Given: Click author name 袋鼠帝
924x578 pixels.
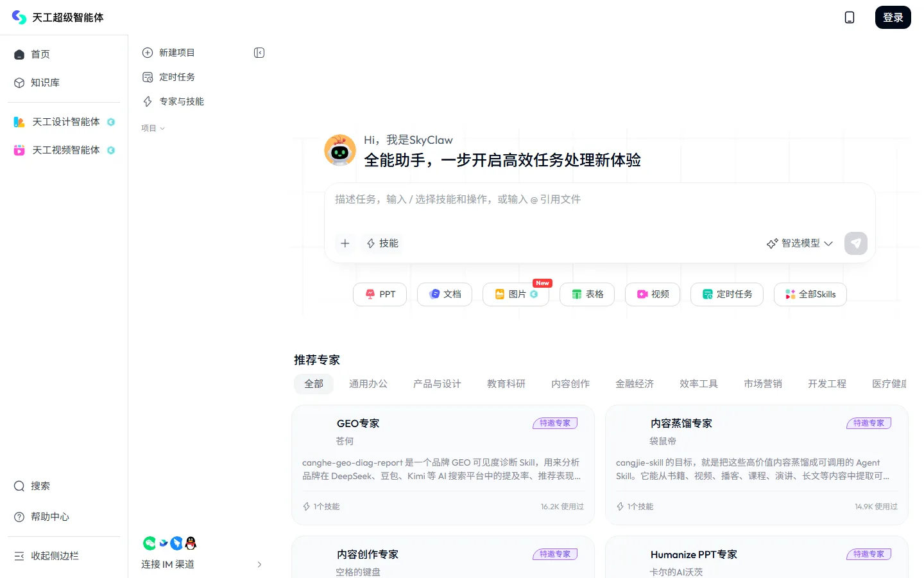Looking at the screenshot, I should point(663,441).
